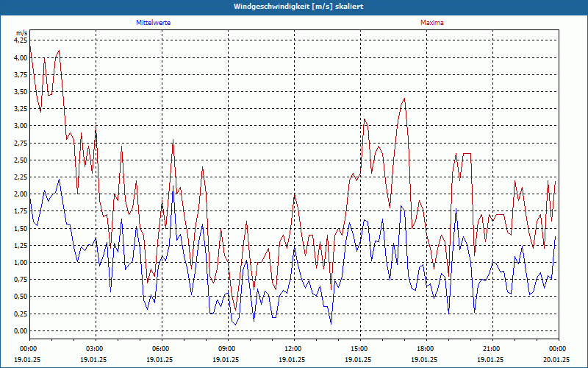Click the '09:00' x-axis time label

[x=226, y=348]
